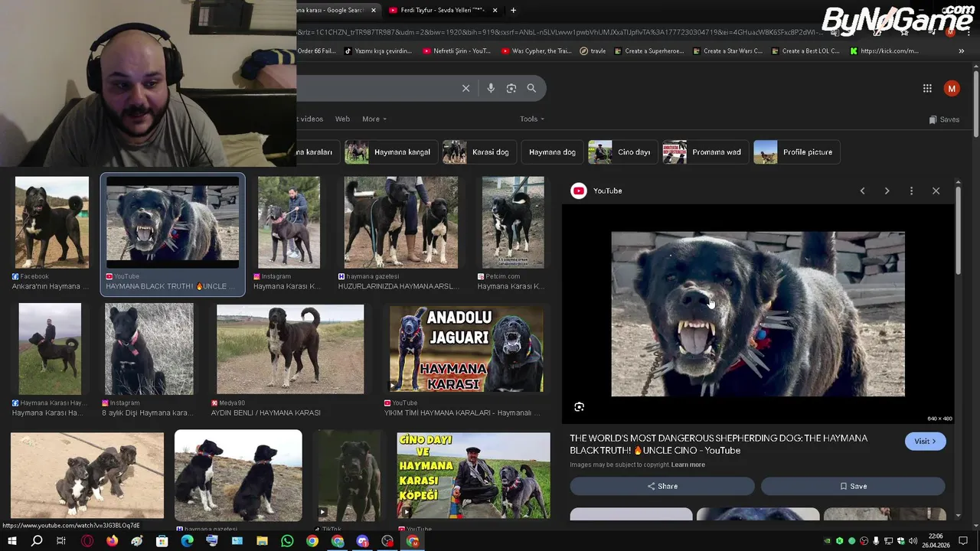Open Google Lens search by image icon

click(511, 88)
